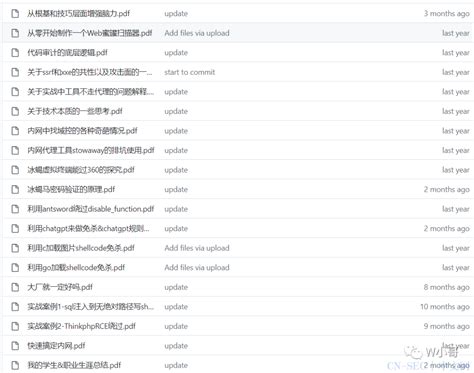Open update commit for antsword disable_function row

click(x=176, y=209)
